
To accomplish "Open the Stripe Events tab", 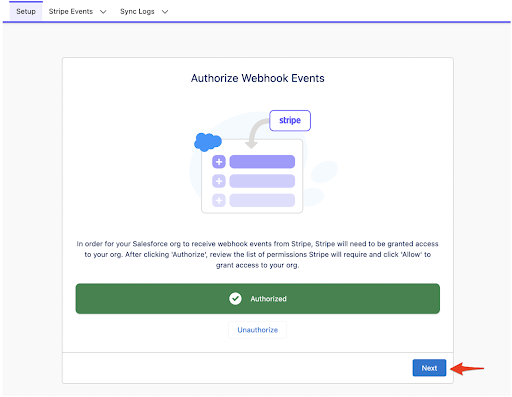I will coord(71,11).
